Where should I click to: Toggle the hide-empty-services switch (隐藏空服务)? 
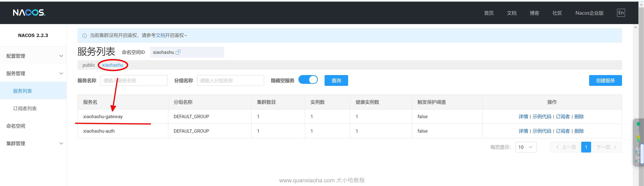point(308,80)
